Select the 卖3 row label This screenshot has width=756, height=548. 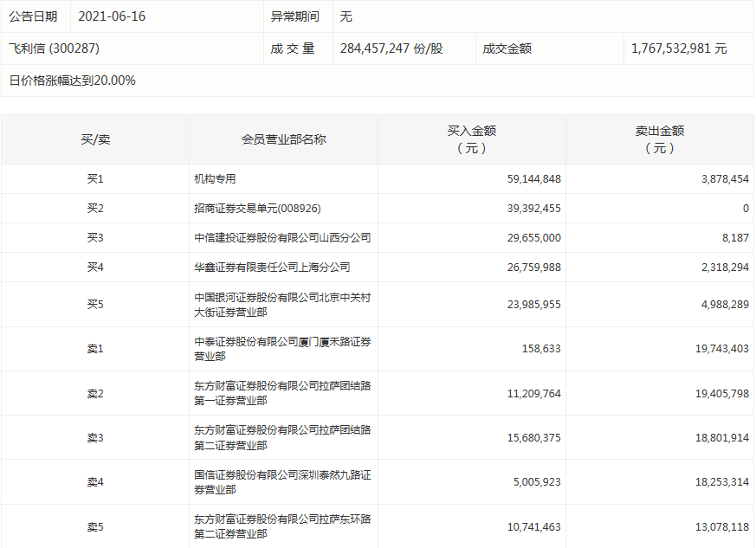click(95, 438)
